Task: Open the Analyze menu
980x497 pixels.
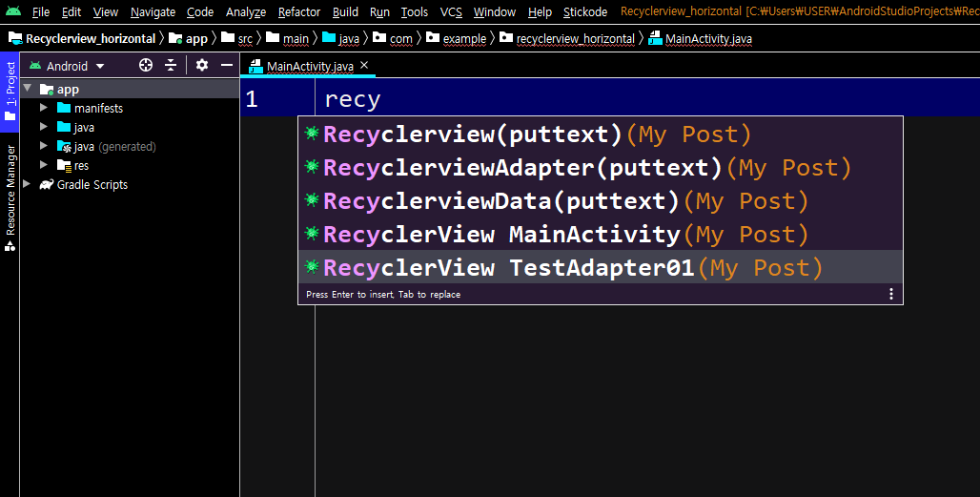Action: pos(246,11)
